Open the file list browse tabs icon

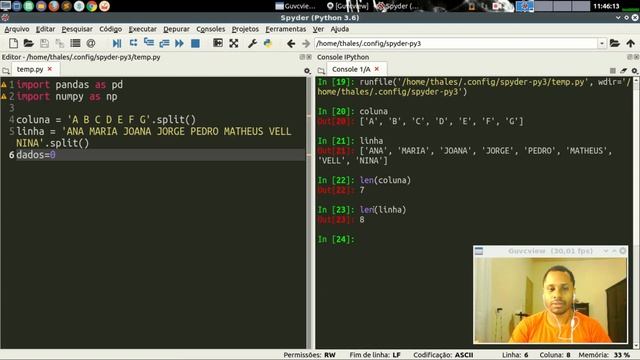tap(75, 43)
